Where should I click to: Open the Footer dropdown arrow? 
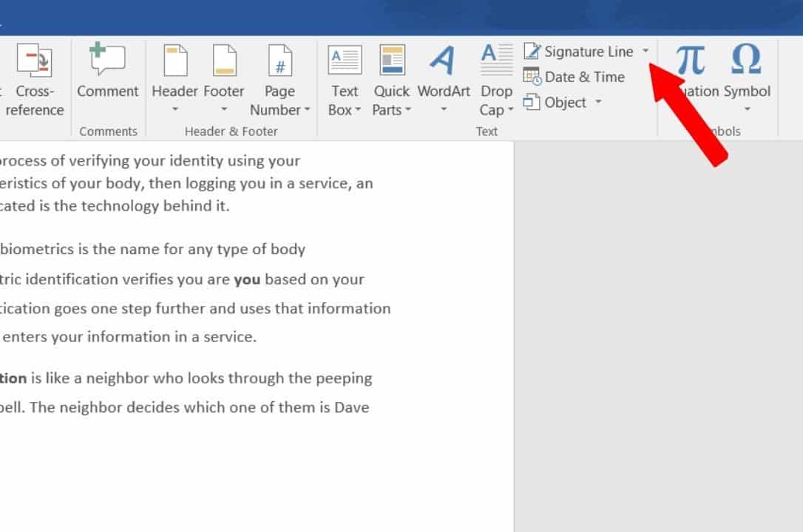224,111
